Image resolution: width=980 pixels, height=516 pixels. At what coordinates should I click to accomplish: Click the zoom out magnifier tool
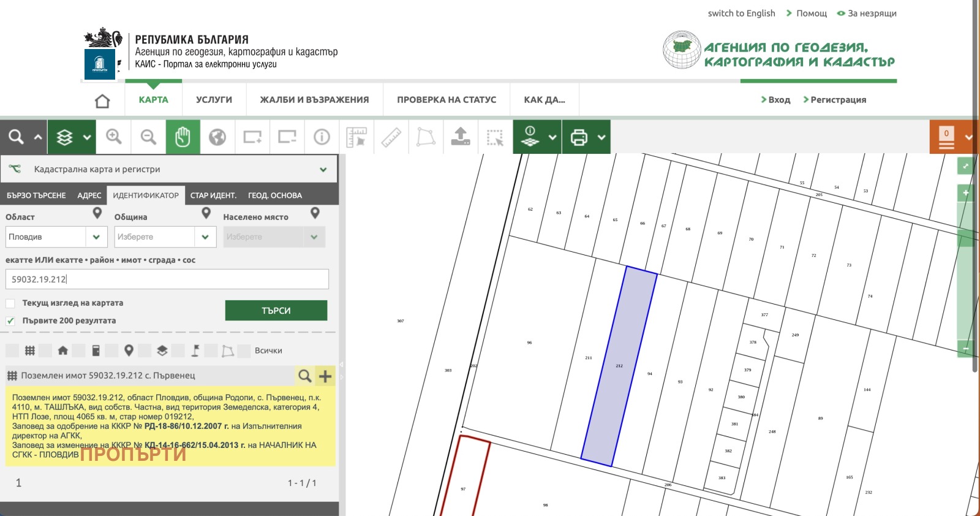pyautogui.click(x=148, y=137)
